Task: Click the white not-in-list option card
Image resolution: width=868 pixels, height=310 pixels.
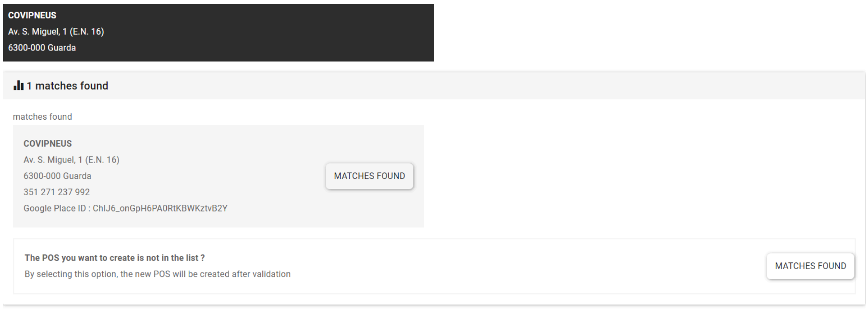Action: pyautogui.click(x=434, y=266)
